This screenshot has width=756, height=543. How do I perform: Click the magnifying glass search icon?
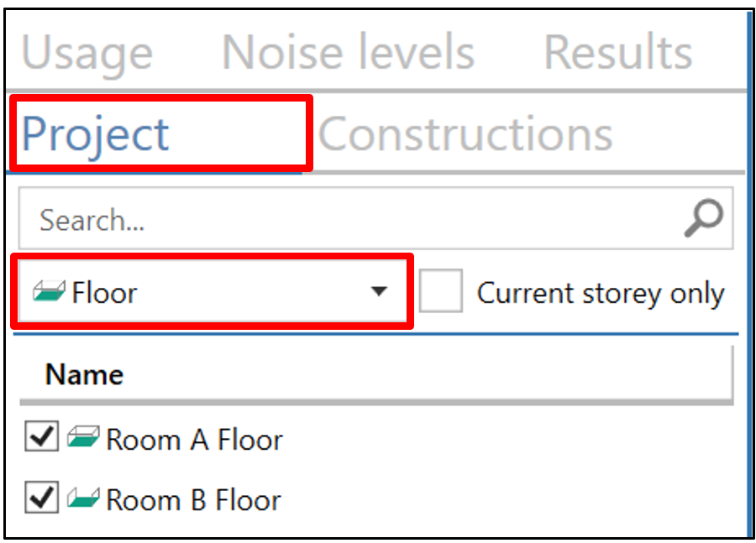[x=703, y=217]
